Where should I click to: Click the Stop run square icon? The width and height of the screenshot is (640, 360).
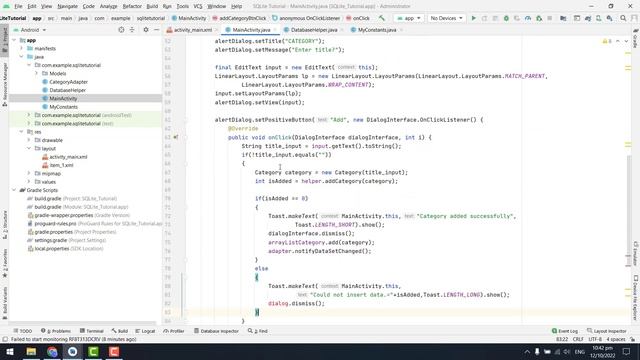coord(549,18)
